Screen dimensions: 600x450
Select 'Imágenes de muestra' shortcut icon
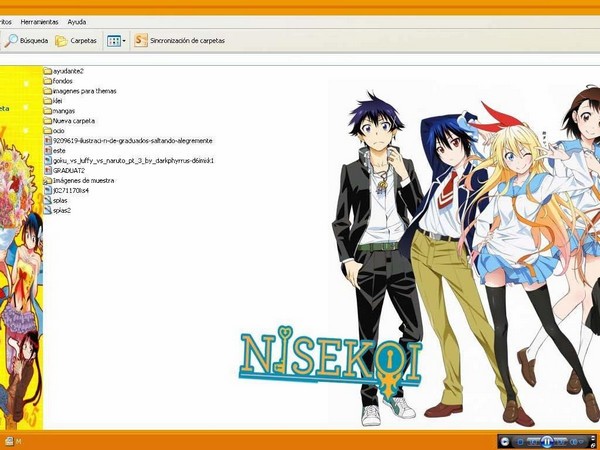click(47, 181)
